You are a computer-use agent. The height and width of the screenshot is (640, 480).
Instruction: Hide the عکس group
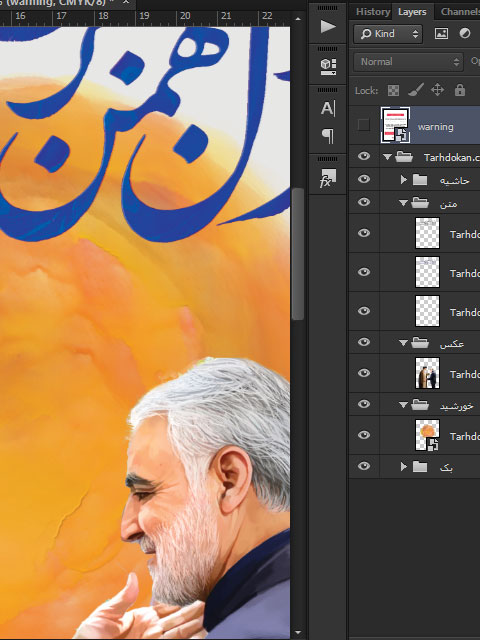364,342
